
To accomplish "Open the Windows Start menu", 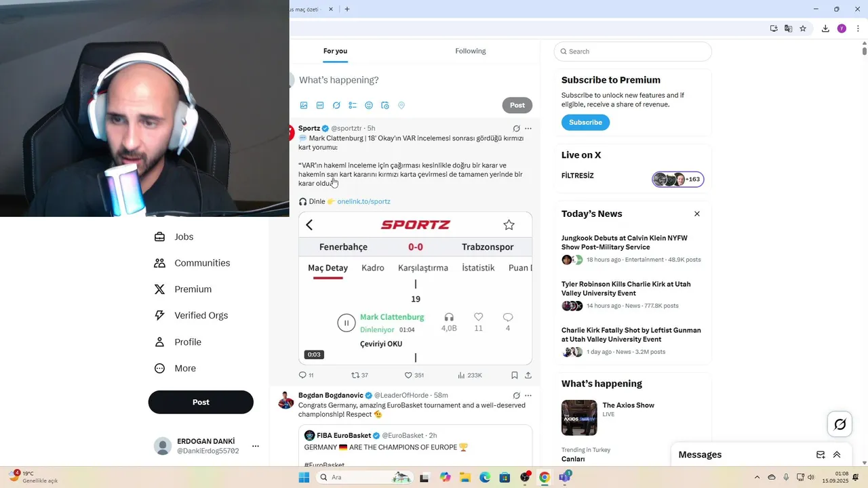I will pyautogui.click(x=304, y=477).
